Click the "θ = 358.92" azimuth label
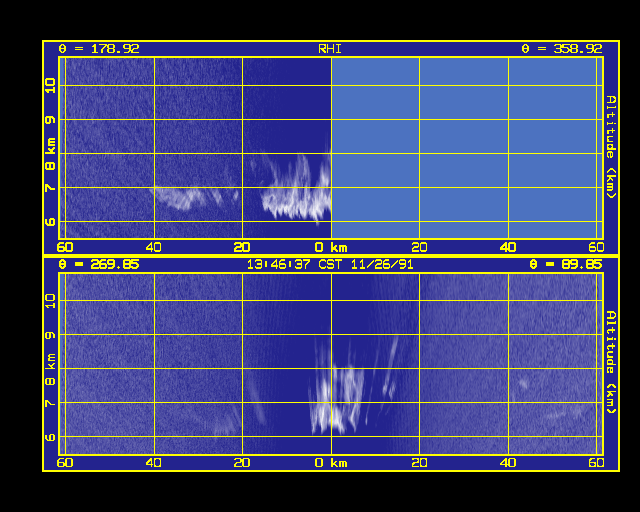This screenshot has height=512, width=640. (562, 49)
